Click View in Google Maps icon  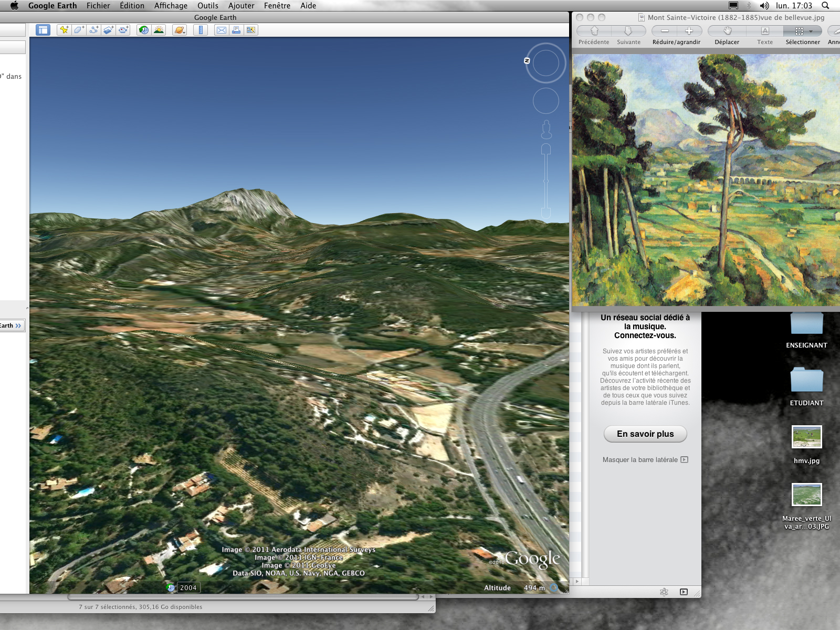[x=251, y=30]
